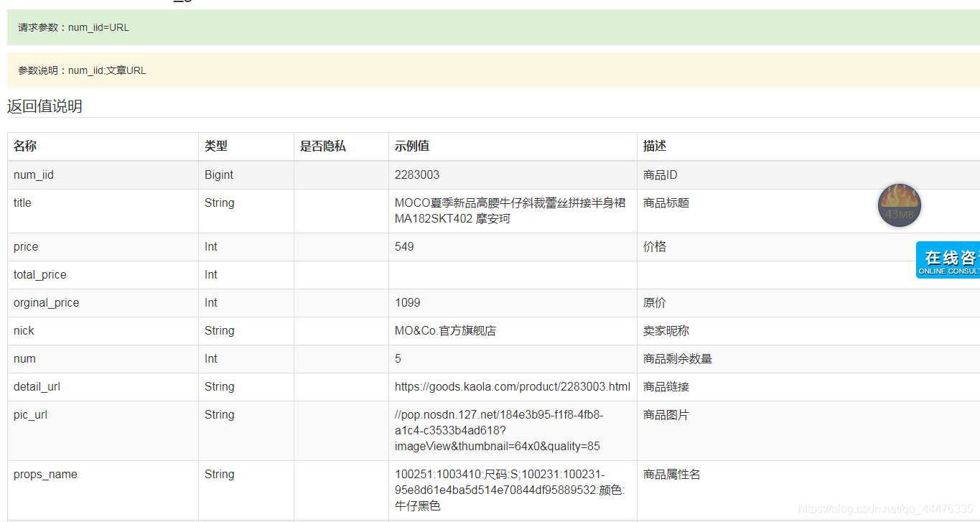Select the String type in pic_url row
The width and height of the screenshot is (980, 522).
point(220,414)
